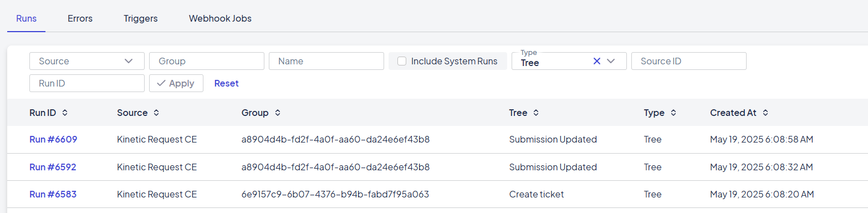
Task: Click the Name filter field
Action: [326, 61]
